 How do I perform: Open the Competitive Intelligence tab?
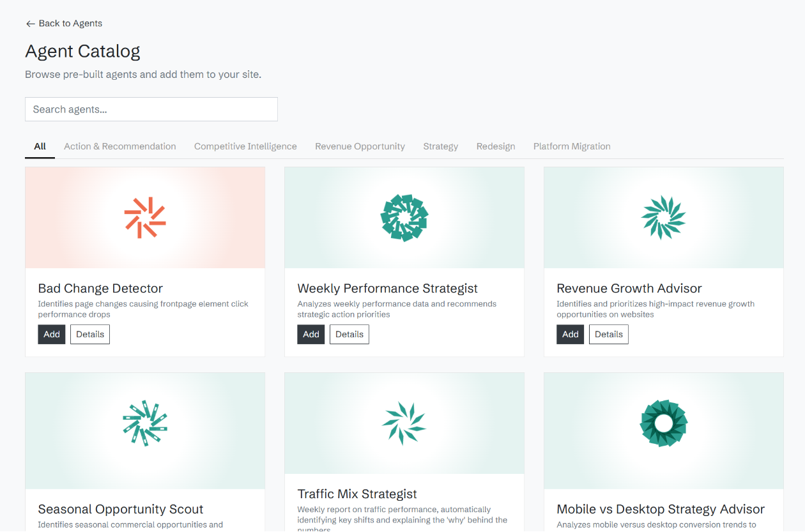coord(245,146)
